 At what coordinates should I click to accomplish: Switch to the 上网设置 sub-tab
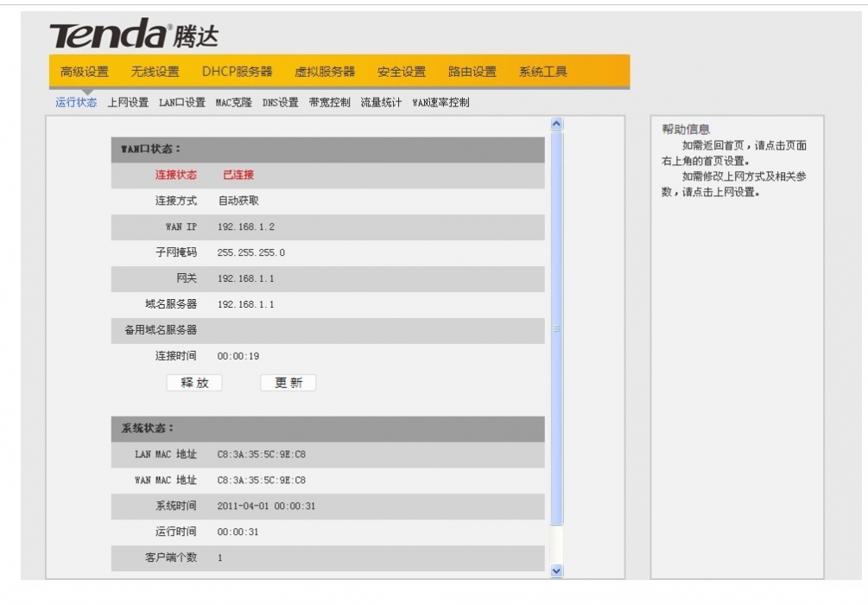128,103
